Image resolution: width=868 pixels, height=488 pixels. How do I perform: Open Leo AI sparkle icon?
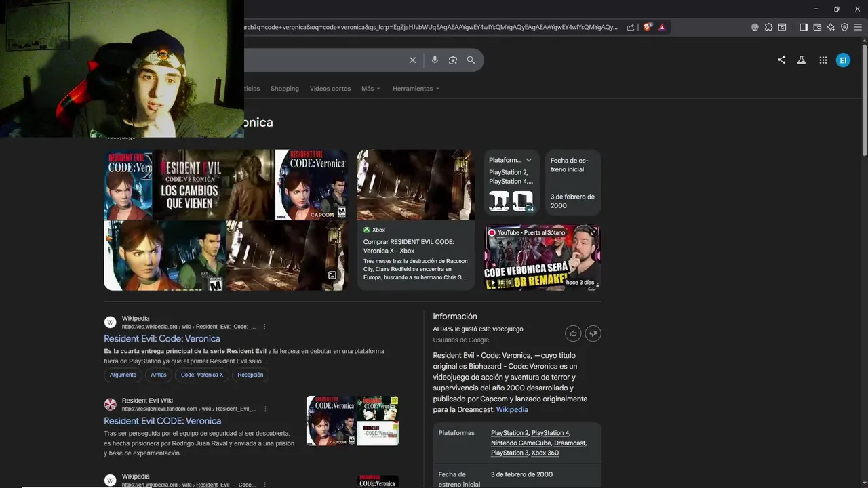click(831, 27)
